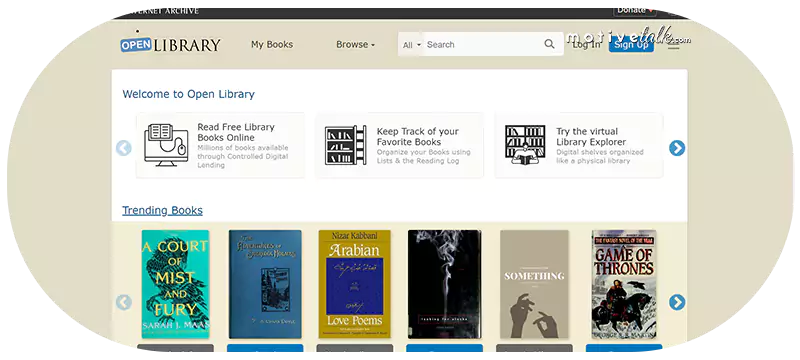Open The Adventures of Sherlock Holmes cover

click(265, 284)
